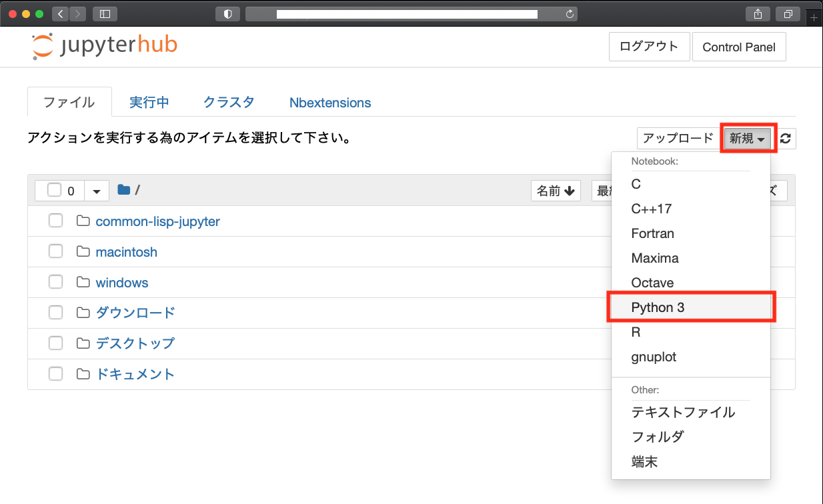This screenshot has width=823, height=504.
Task: Click the breadcrumb folder icon next to /
Action: [123, 189]
